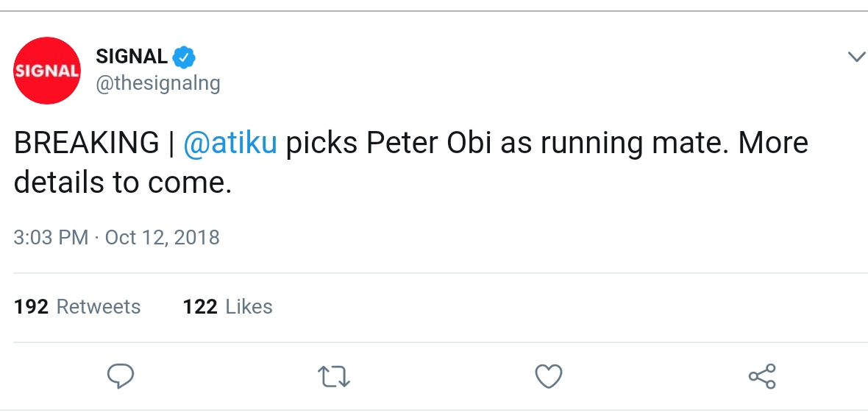Image resolution: width=868 pixels, height=413 pixels.
Task: Click the @thesignalng handle
Action: click(x=158, y=83)
